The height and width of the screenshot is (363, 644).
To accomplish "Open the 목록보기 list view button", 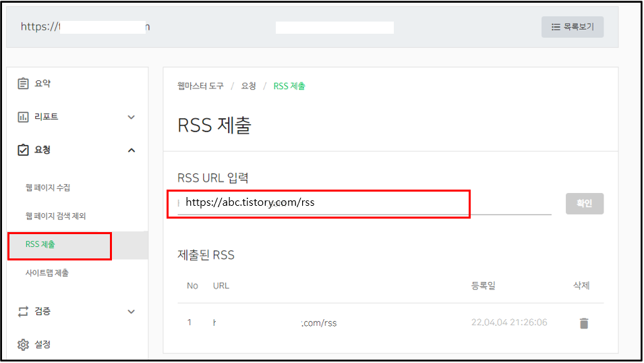I will tap(572, 27).
